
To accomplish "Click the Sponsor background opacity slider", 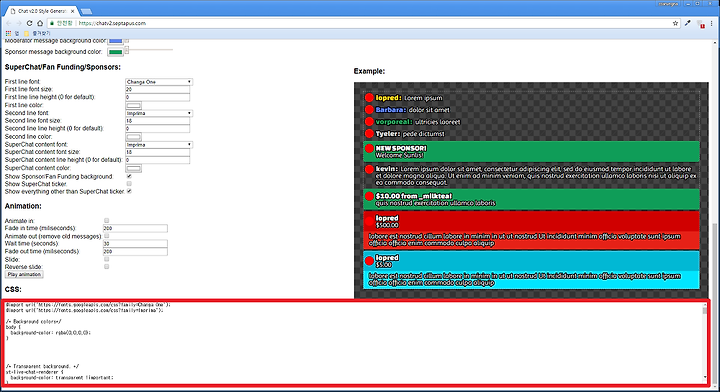I will tap(149, 50).
